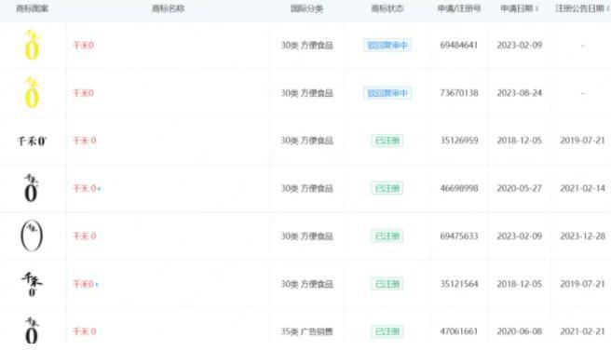Select 30类 方便食品 cell in row 69484641
The image size is (611, 364).
(307, 46)
